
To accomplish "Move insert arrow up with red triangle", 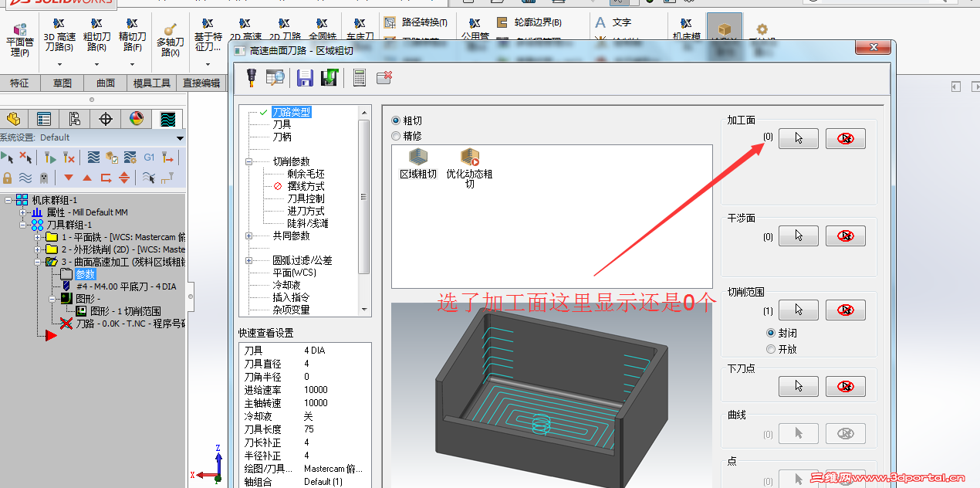I will coord(86,178).
